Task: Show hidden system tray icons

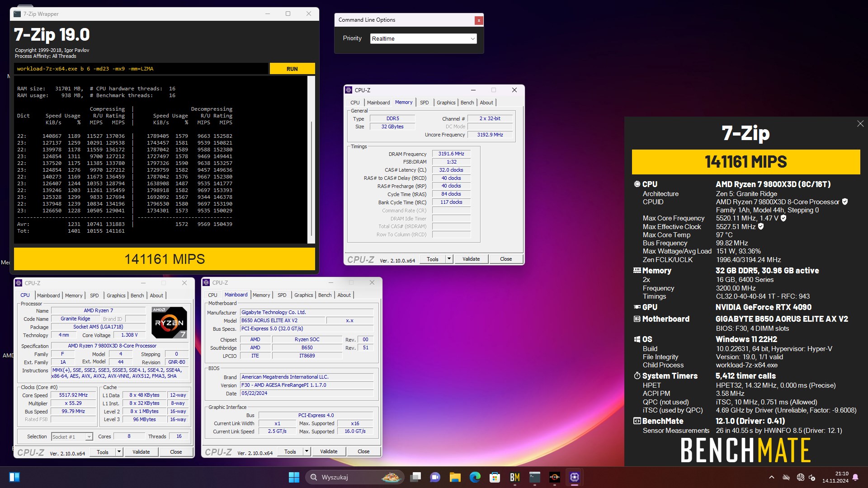Action: pos(772,477)
